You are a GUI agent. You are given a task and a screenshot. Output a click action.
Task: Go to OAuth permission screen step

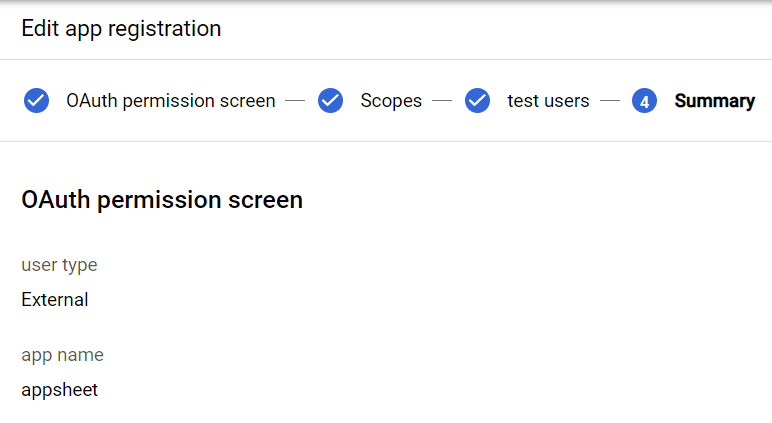(170, 100)
